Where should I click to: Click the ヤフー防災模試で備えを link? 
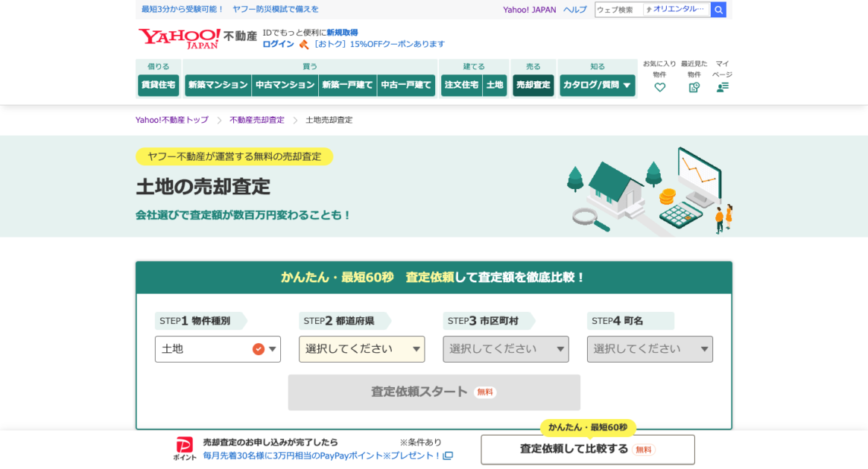275,10
